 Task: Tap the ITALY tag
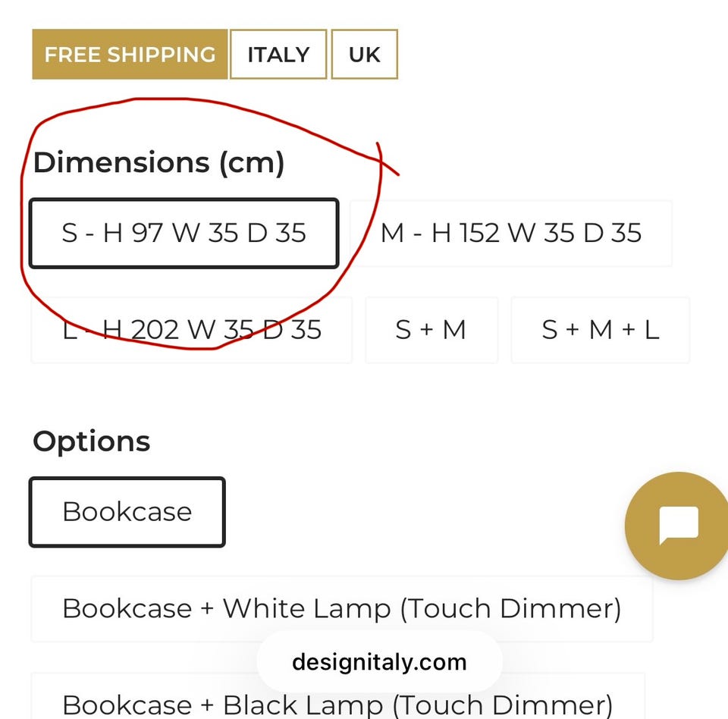click(x=278, y=55)
